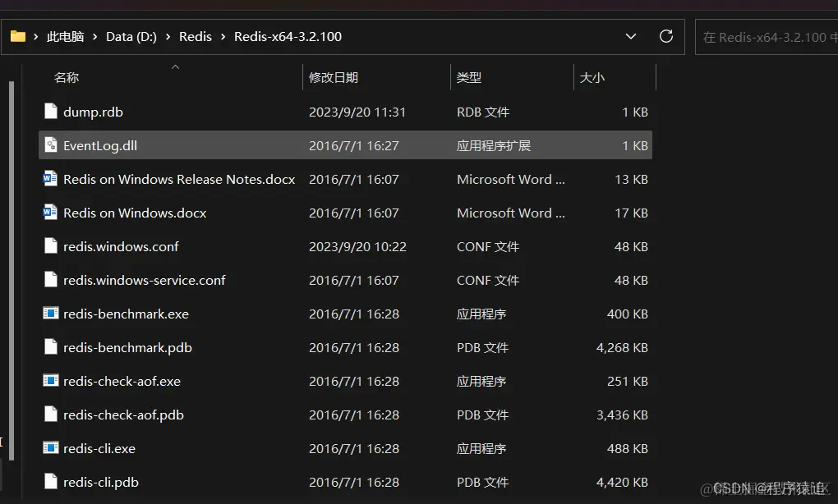Click RDB 文件 type cell
This screenshot has width=838, height=504.
pos(483,112)
